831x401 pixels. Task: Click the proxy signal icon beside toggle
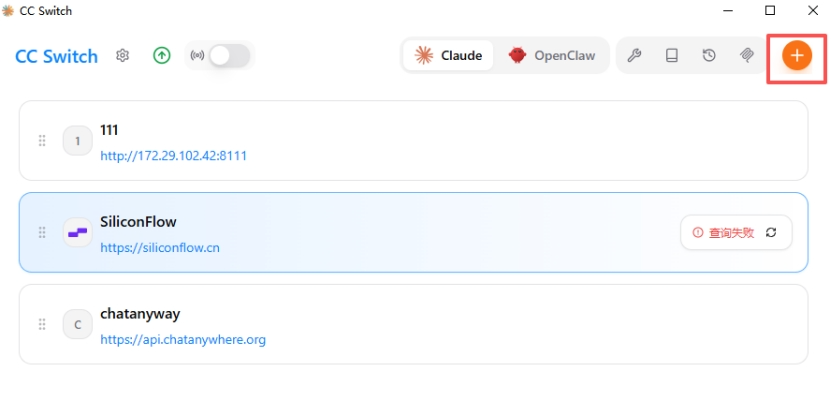197,56
